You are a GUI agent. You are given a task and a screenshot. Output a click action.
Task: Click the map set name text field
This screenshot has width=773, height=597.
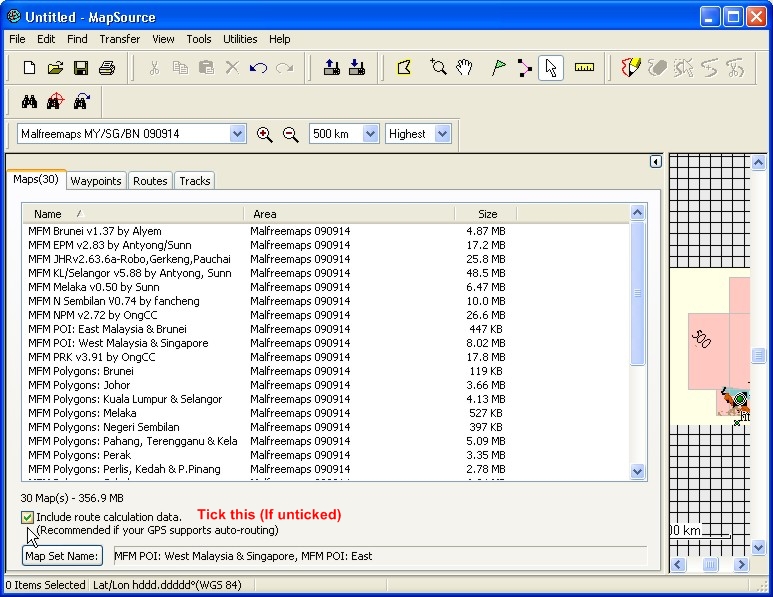point(380,556)
